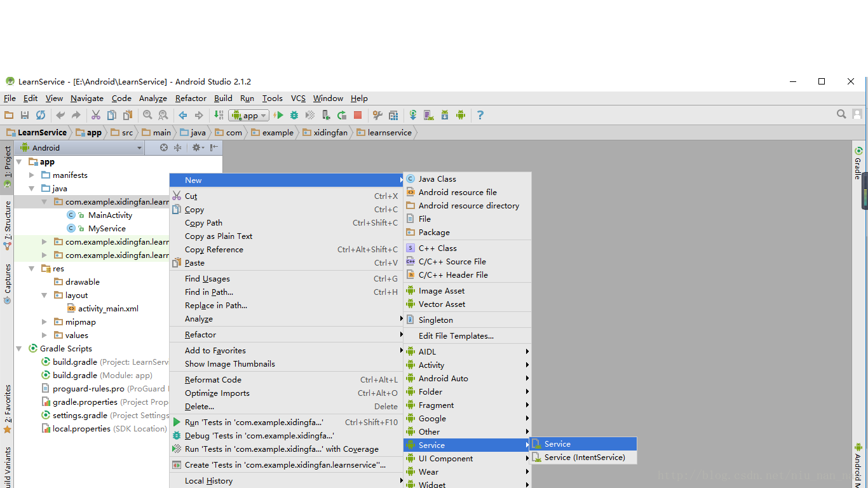Select Service in the Service submenu
The height and width of the screenshot is (488, 868).
tap(584, 444)
